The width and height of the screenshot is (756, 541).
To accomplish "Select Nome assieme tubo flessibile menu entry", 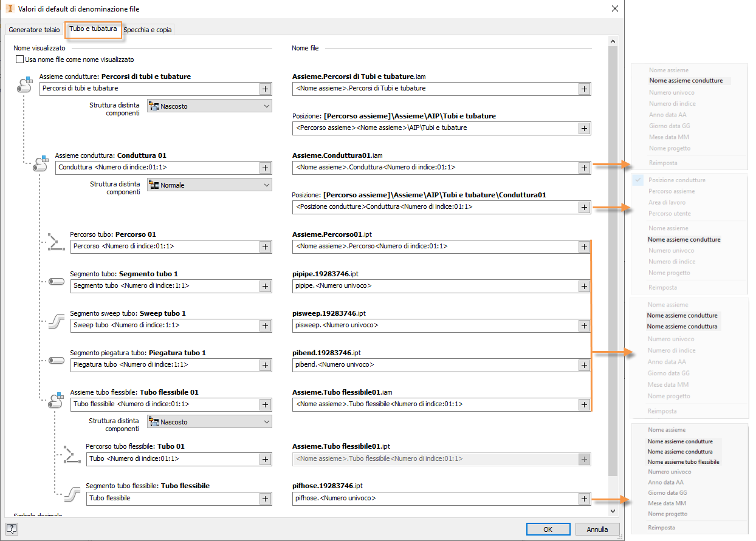I will coord(683,462).
